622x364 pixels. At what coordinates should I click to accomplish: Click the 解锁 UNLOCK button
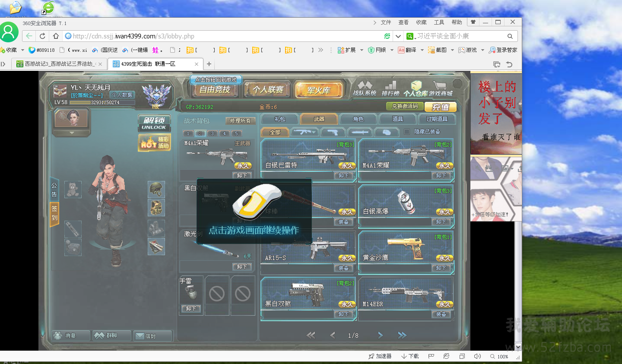pyautogui.click(x=154, y=123)
